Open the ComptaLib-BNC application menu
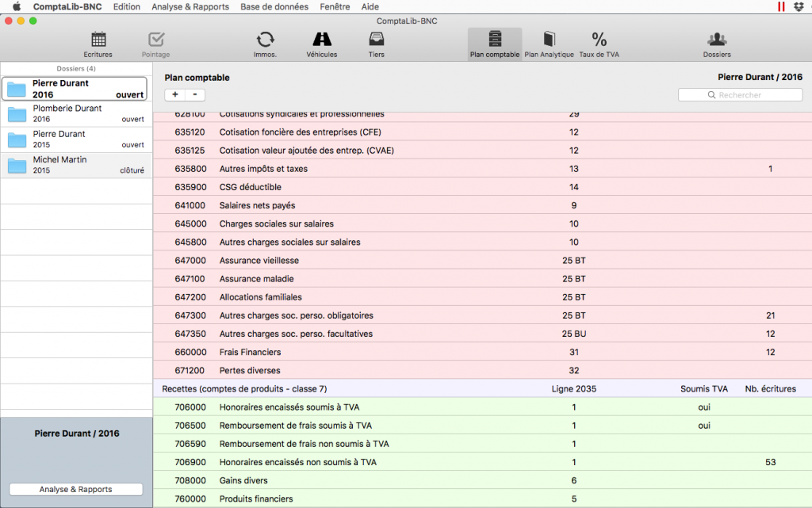 [x=67, y=6]
